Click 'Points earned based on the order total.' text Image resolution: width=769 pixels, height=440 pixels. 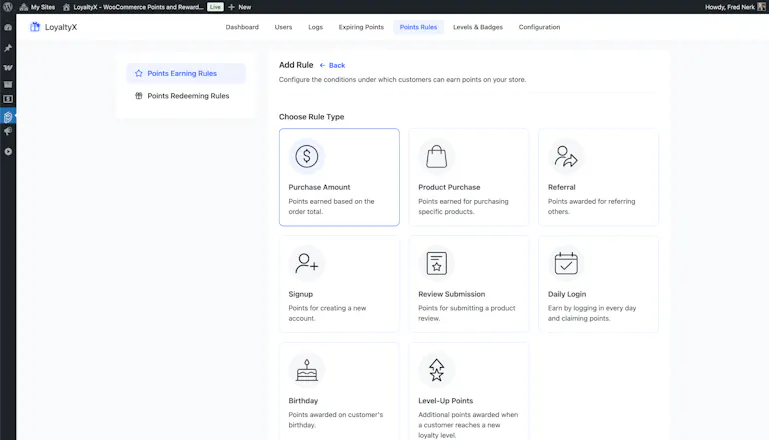coord(332,207)
